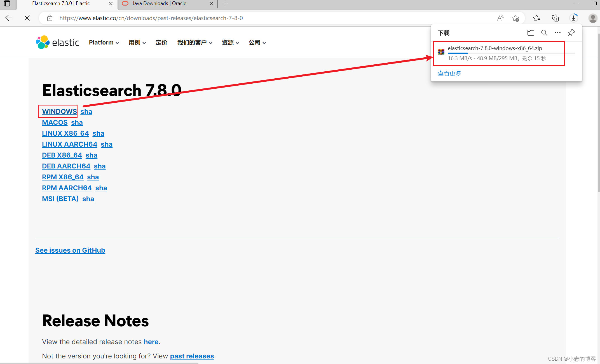
Task: Search downloads using magnifier icon
Action: point(544,33)
